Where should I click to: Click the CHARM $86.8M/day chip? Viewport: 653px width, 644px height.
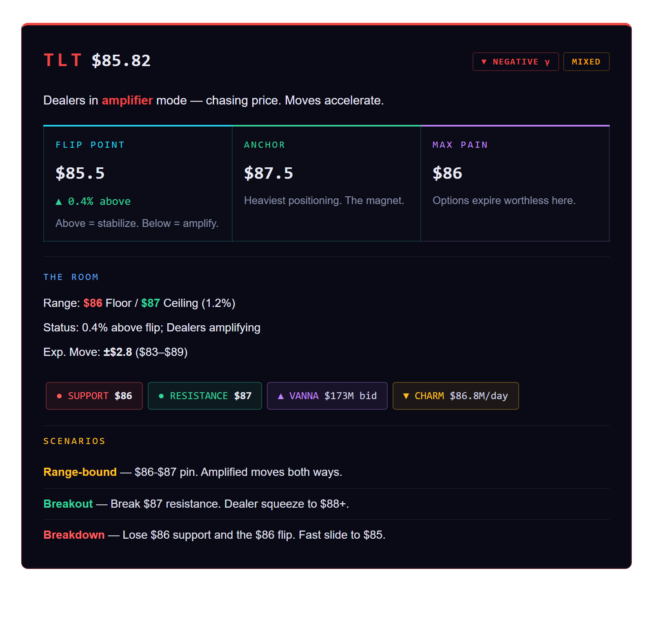[x=455, y=396]
